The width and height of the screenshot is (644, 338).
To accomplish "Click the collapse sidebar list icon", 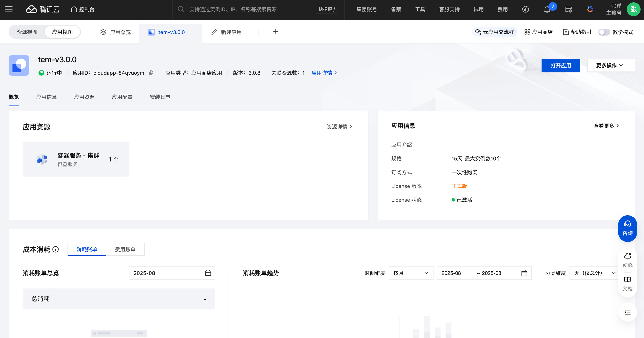I will pos(627,312).
